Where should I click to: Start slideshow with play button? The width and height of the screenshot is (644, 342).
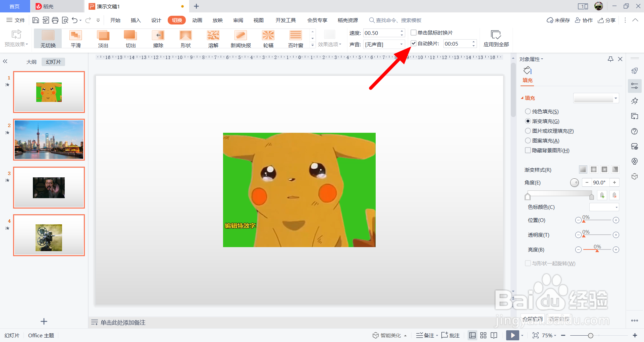pyautogui.click(x=513, y=335)
